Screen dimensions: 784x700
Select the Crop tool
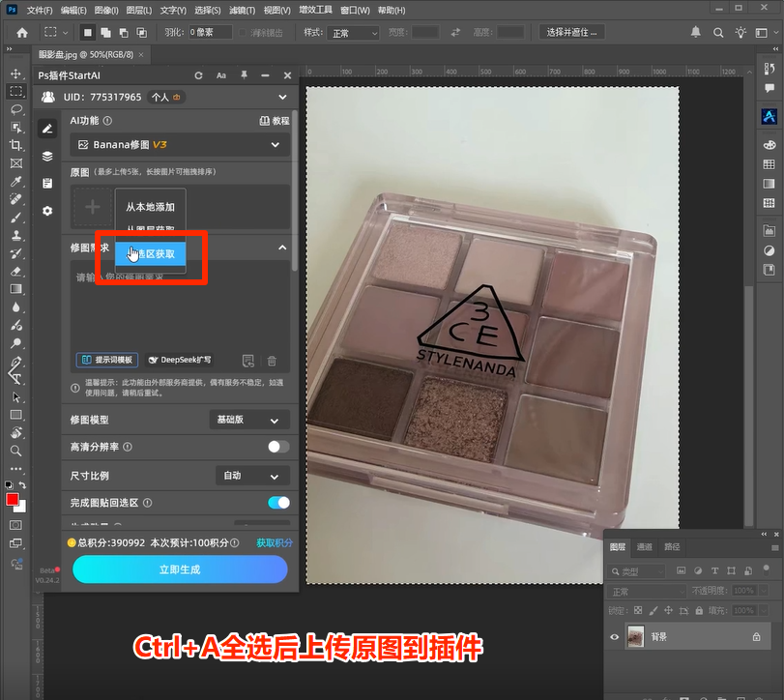[x=16, y=145]
